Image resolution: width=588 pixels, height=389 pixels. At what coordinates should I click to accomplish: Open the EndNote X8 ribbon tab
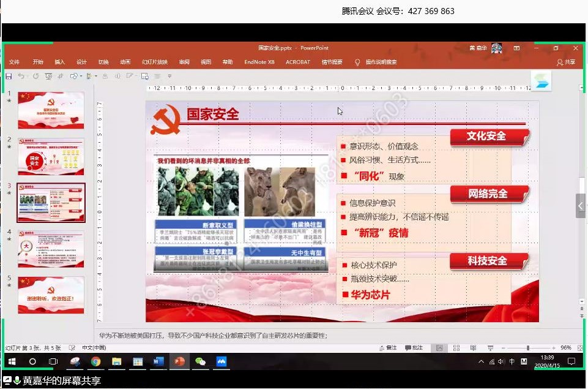pos(259,62)
